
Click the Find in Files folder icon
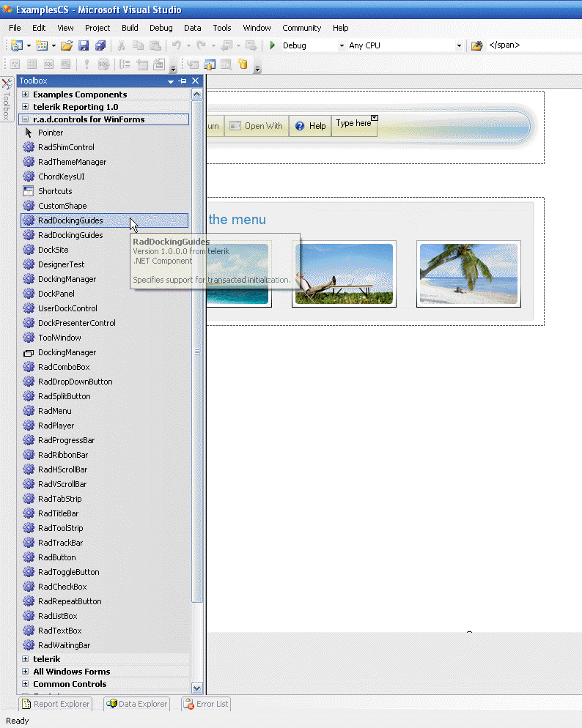point(476,45)
